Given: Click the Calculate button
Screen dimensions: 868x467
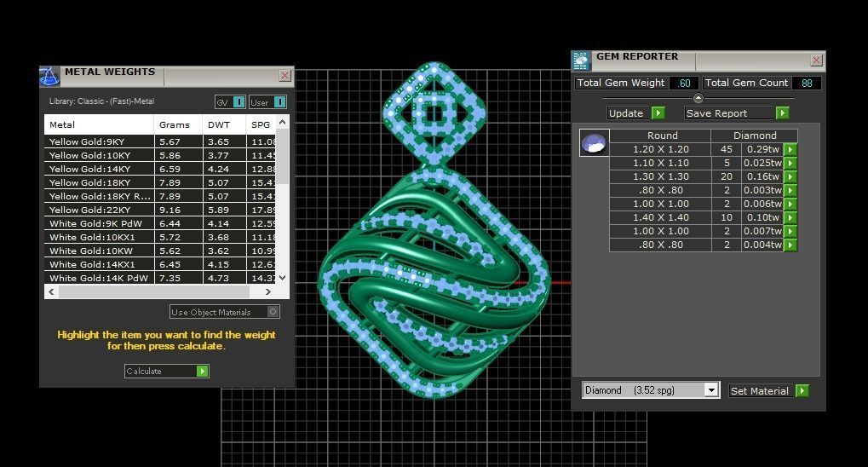Looking at the screenshot, I should tap(166, 372).
